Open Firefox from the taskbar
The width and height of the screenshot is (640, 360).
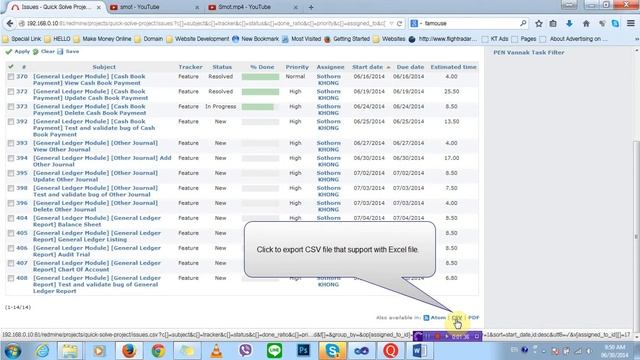[129, 351]
